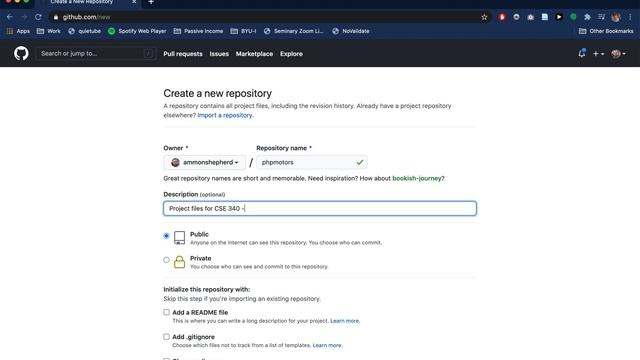Click the address bar URL

tap(87, 17)
